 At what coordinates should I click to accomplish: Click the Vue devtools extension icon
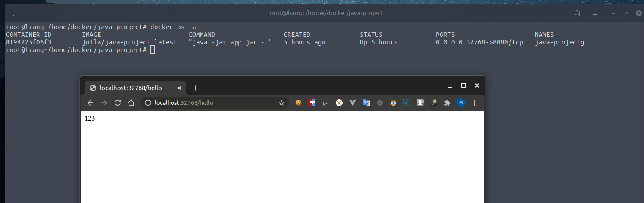(353, 103)
